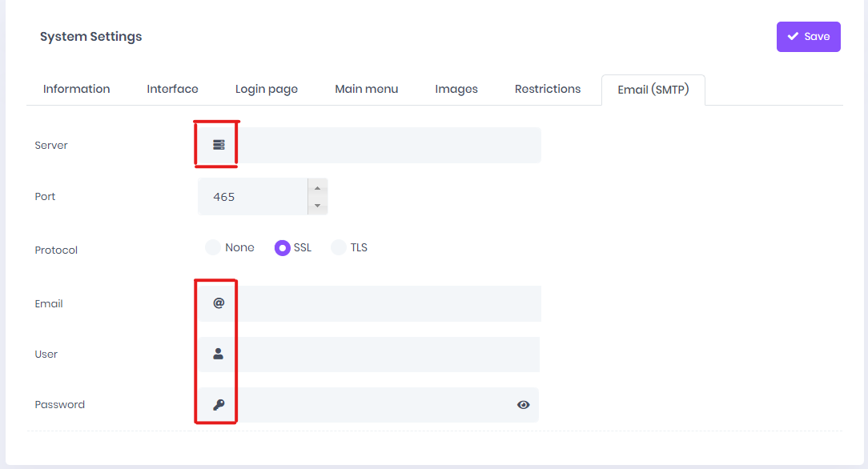Click the key icon beside Password
This screenshot has height=469, width=868.
[219, 405]
